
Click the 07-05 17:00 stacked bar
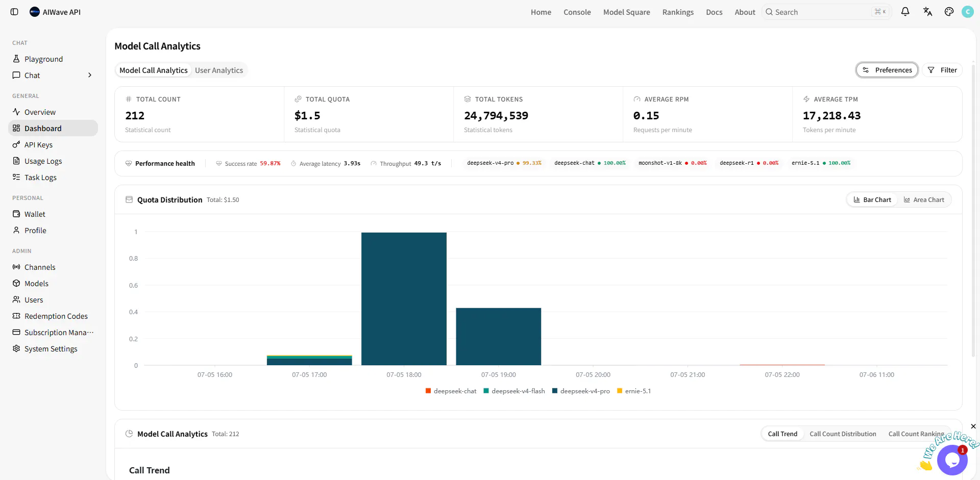(x=309, y=360)
